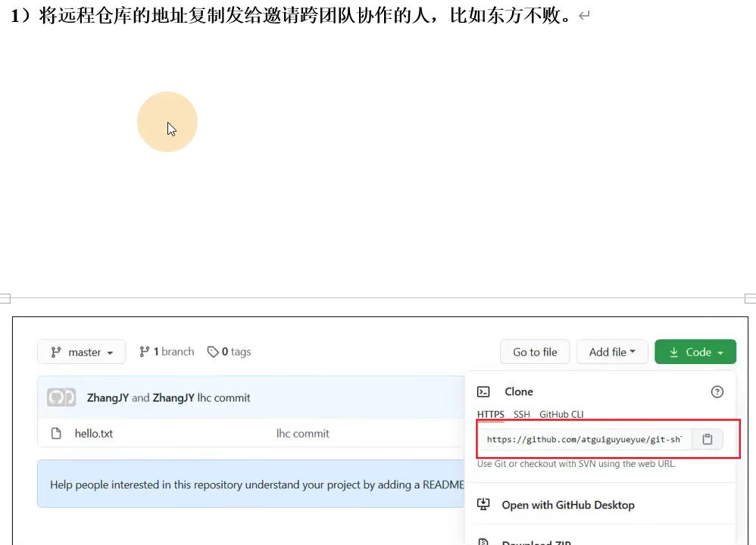Click the Go to file button

tap(535, 352)
